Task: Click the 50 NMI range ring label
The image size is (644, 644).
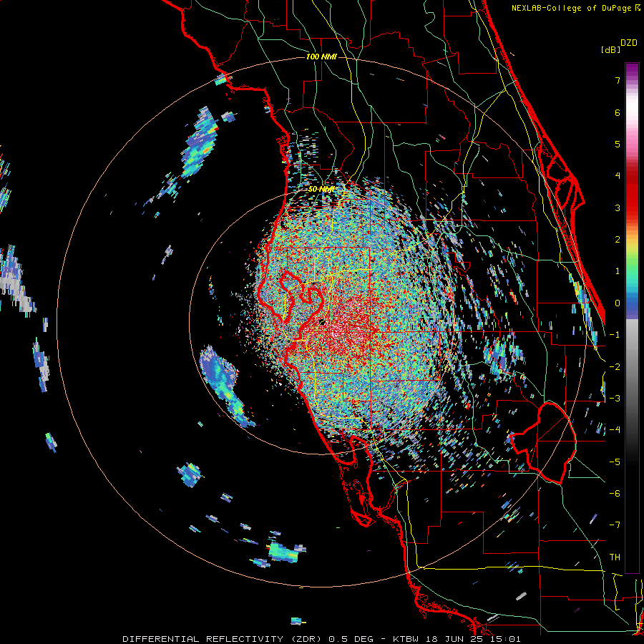Action: click(321, 189)
